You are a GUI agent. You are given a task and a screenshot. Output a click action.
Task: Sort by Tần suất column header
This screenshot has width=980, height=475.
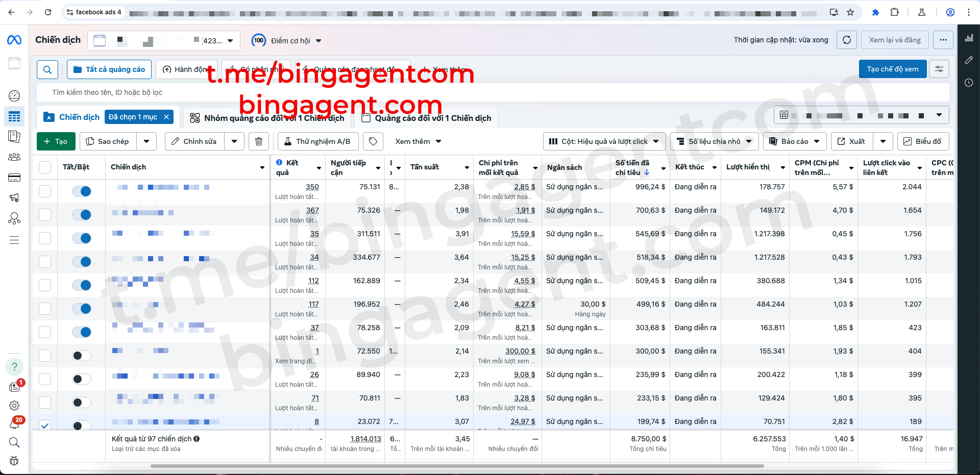point(439,167)
